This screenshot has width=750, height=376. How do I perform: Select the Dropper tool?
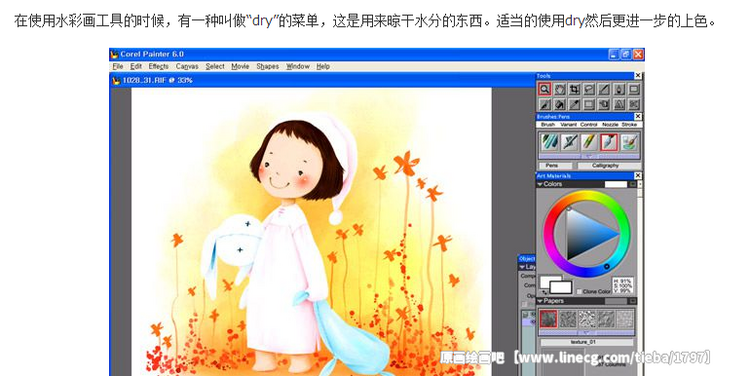(x=574, y=104)
